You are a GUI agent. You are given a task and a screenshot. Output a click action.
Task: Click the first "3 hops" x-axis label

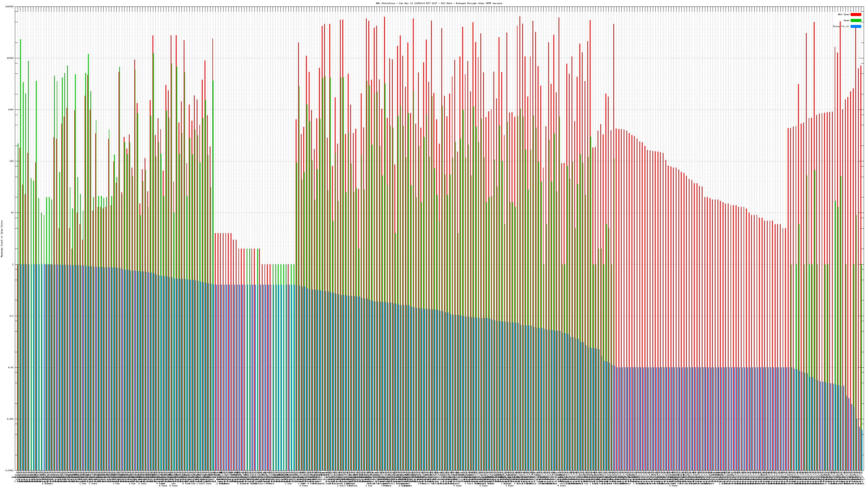pyautogui.click(x=93, y=484)
